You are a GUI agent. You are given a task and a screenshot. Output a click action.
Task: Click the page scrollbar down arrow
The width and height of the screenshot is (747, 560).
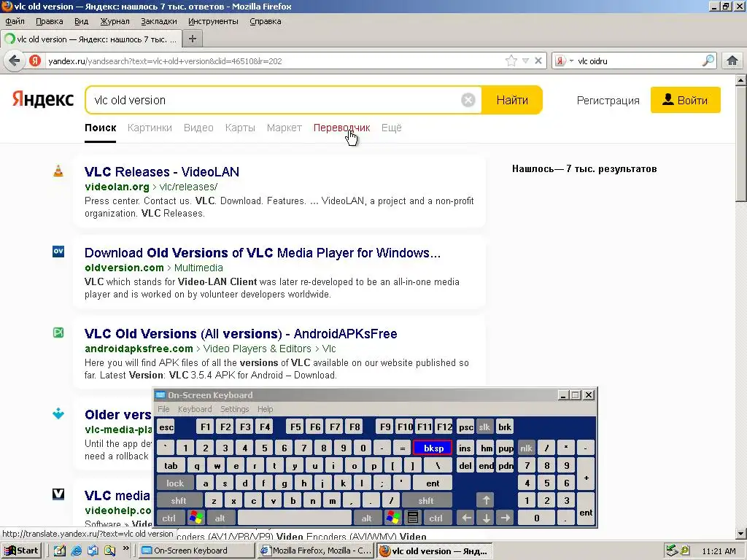[741, 534]
